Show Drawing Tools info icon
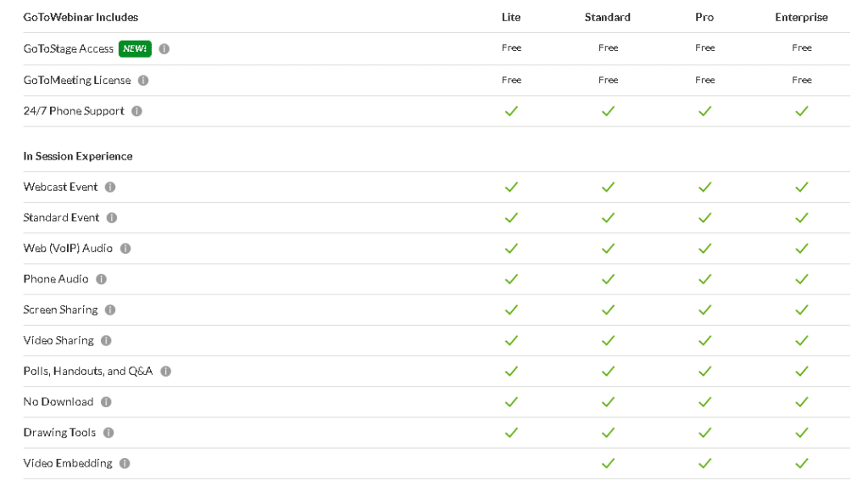 click(108, 433)
